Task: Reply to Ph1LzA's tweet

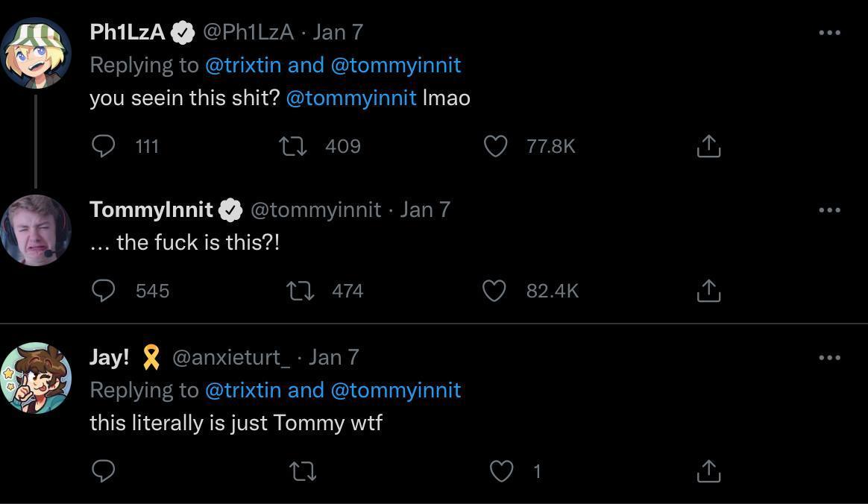Action: click(103, 146)
